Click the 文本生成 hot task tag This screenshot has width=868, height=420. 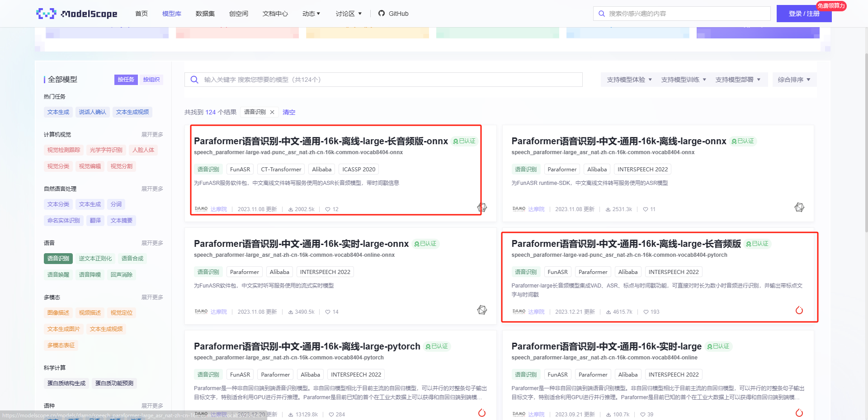[58, 112]
